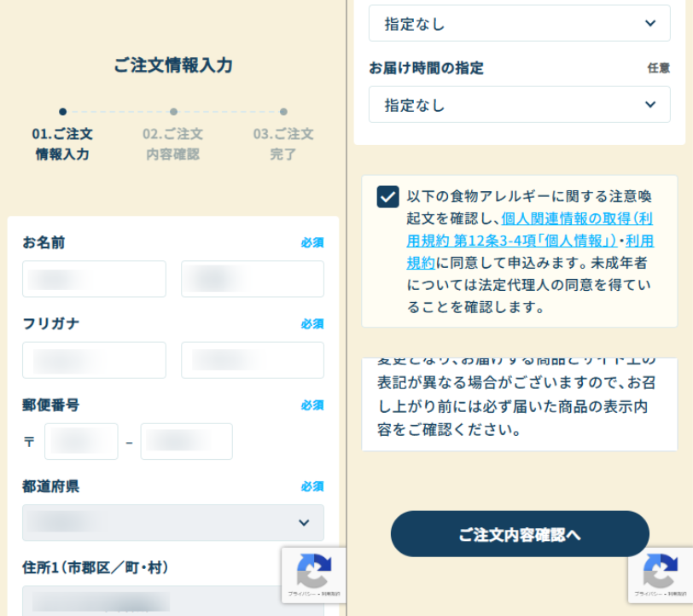Click the allergy notice text about 表示内容をご確認ください
693x616 pixels.
pos(519,406)
